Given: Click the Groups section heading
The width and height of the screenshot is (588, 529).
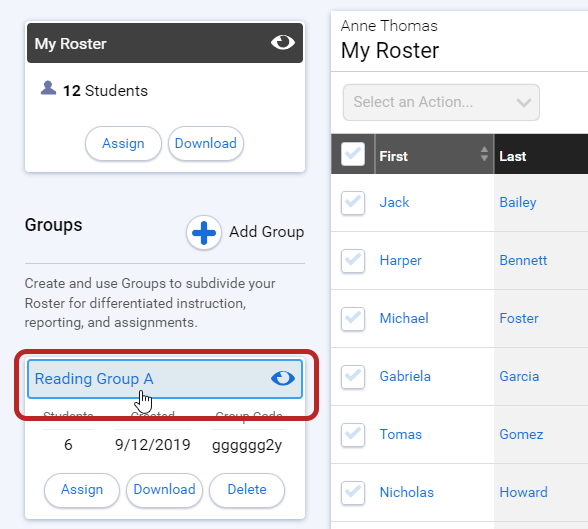Looking at the screenshot, I should 54,225.
